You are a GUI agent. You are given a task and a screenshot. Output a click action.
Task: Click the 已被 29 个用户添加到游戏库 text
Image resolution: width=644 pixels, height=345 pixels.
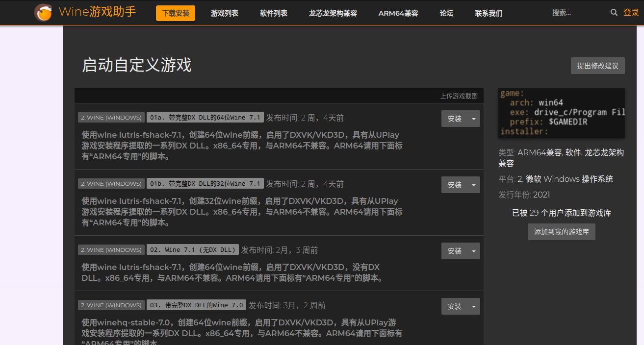[x=562, y=213]
